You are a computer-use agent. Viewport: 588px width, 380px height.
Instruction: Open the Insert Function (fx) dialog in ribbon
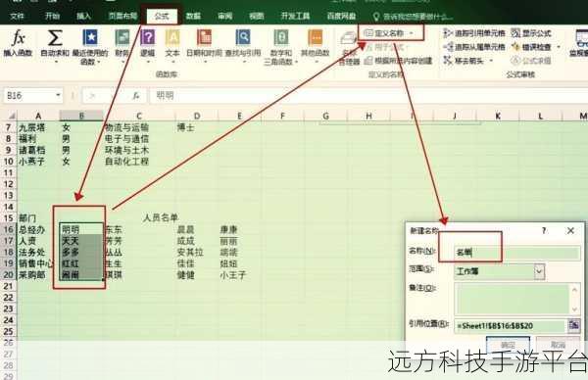[18, 43]
